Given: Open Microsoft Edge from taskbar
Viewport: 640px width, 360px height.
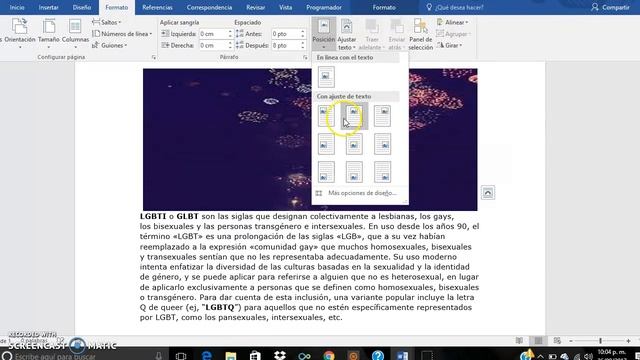Looking at the screenshot, I should 207,356.
